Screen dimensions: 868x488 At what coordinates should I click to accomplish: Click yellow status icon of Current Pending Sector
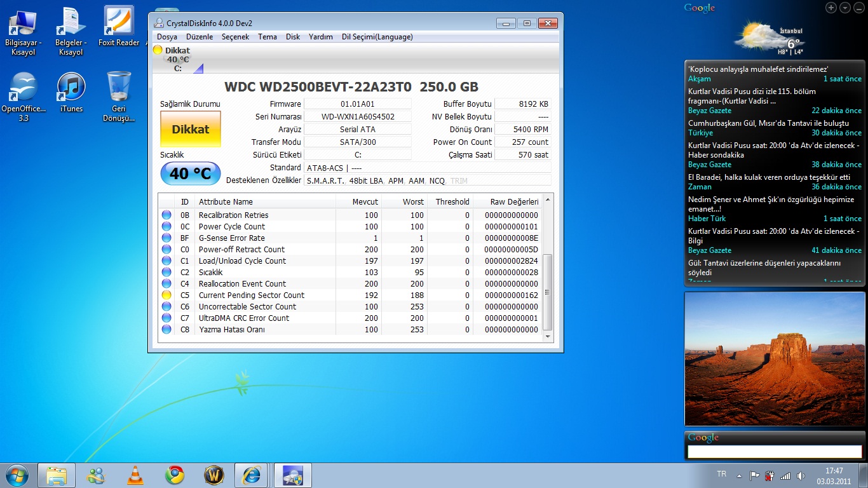pyautogui.click(x=166, y=295)
